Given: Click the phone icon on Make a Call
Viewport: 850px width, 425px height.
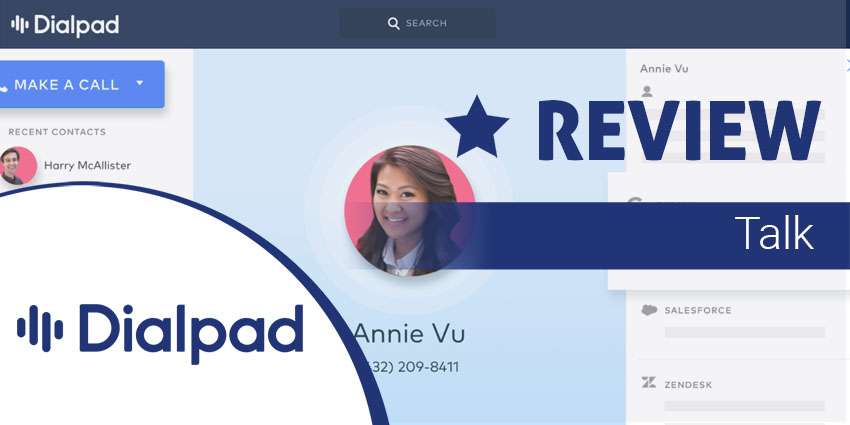Looking at the screenshot, I should (3, 86).
